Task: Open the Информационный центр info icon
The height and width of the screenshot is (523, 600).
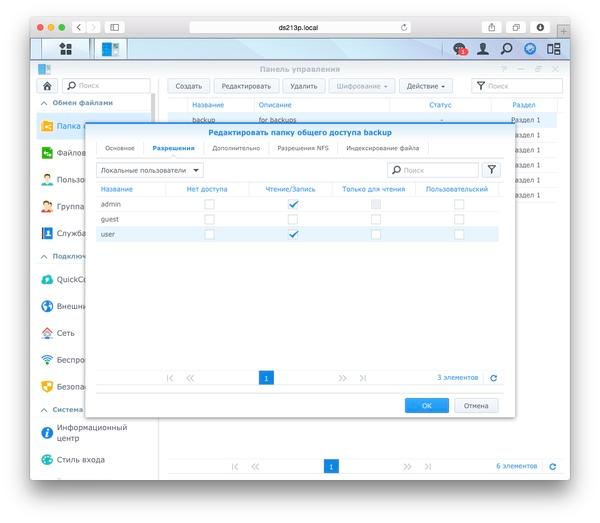Action: tap(47, 433)
